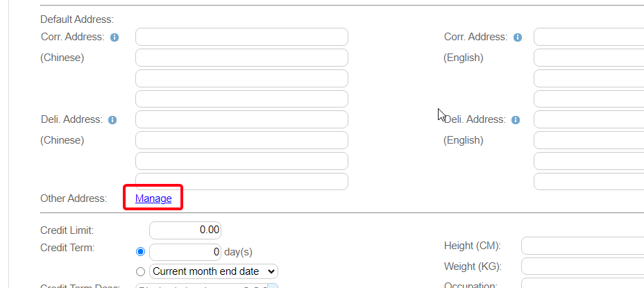
Task: Click first line of Chinese Corr. Address
Action: tap(241, 37)
